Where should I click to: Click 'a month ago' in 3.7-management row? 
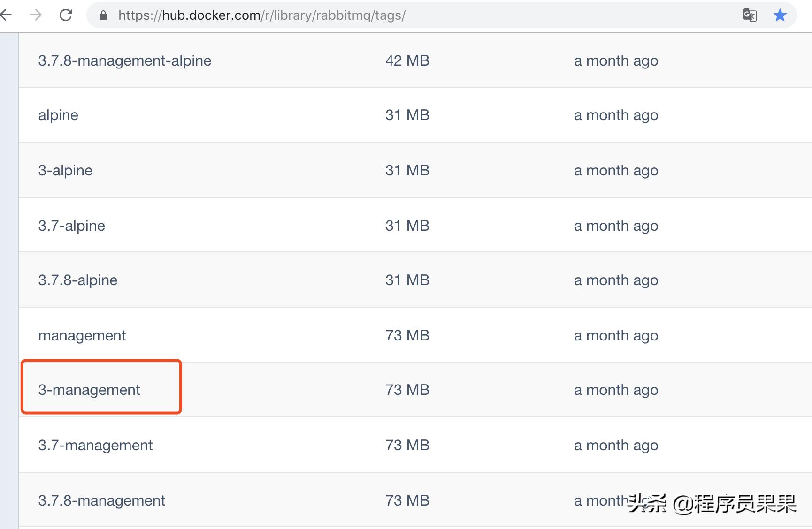click(x=616, y=446)
